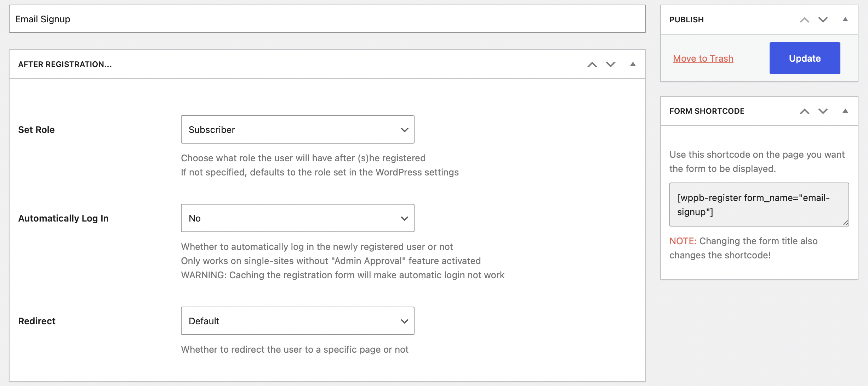868x386 pixels.
Task: Select the shortcode text in the box
Action: point(759,205)
